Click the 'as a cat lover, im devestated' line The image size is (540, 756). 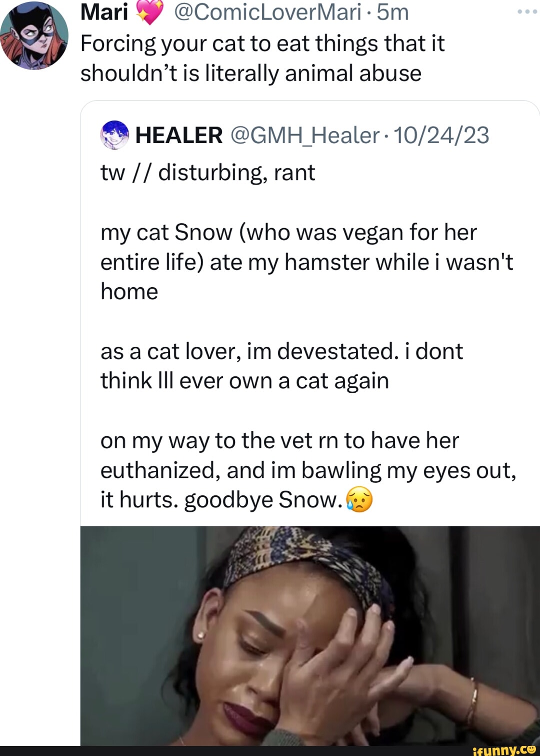pyautogui.click(x=281, y=351)
